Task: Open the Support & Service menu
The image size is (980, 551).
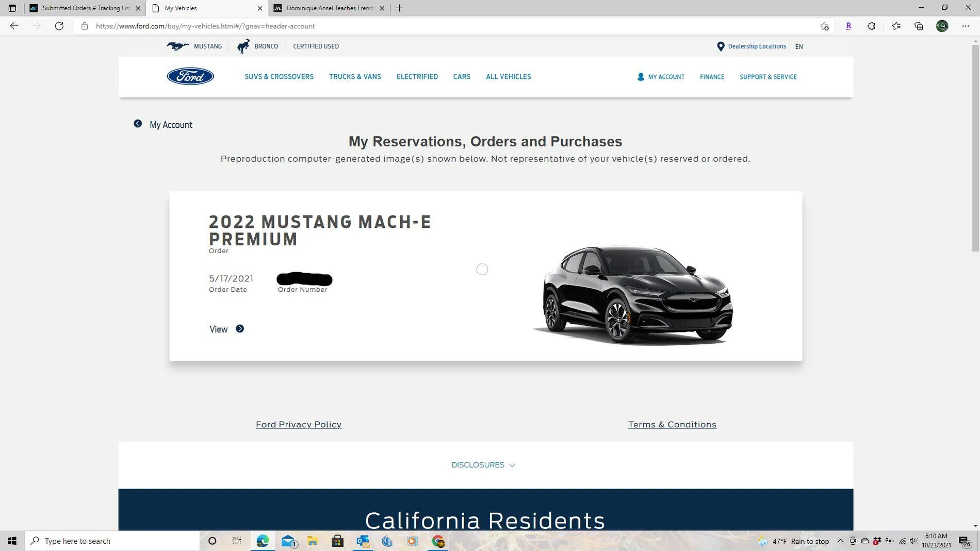Action: (768, 77)
